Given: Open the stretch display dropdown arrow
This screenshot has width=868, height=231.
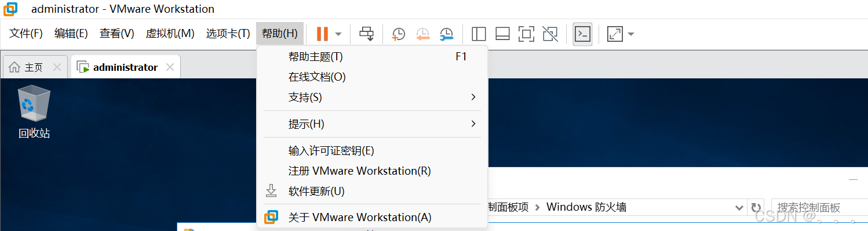Looking at the screenshot, I should (630, 34).
